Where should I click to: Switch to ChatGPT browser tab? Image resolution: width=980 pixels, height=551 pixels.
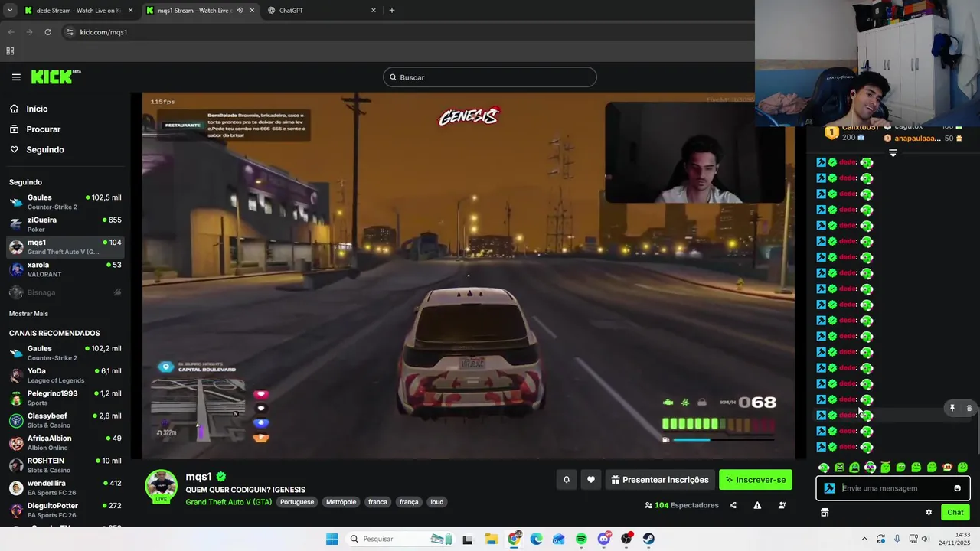pyautogui.click(x=322, y=11)
